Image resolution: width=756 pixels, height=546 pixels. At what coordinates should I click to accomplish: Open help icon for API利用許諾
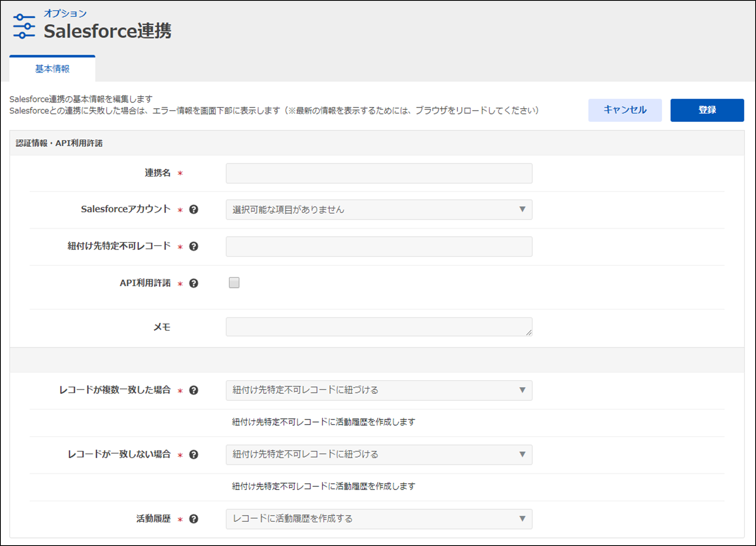(194, 283)
